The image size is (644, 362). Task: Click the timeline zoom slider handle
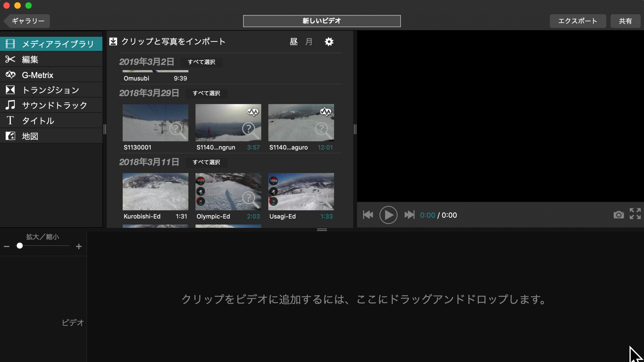[x=20, y=246]
